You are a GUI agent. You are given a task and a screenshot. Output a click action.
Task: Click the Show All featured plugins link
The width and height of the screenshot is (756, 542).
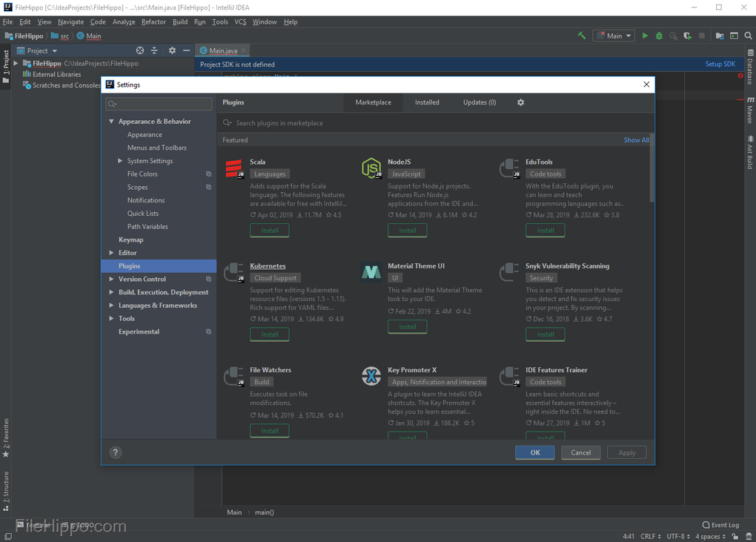coord(636,139)
